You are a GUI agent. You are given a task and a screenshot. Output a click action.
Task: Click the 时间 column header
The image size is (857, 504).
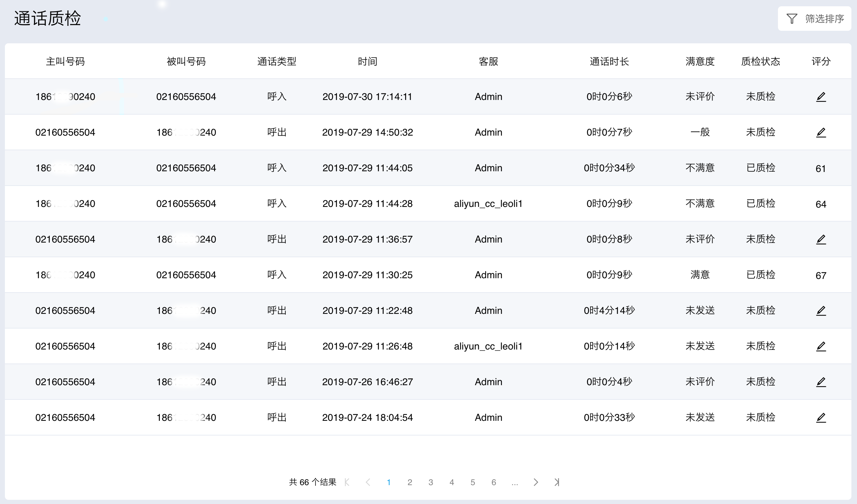pos(367,62)
